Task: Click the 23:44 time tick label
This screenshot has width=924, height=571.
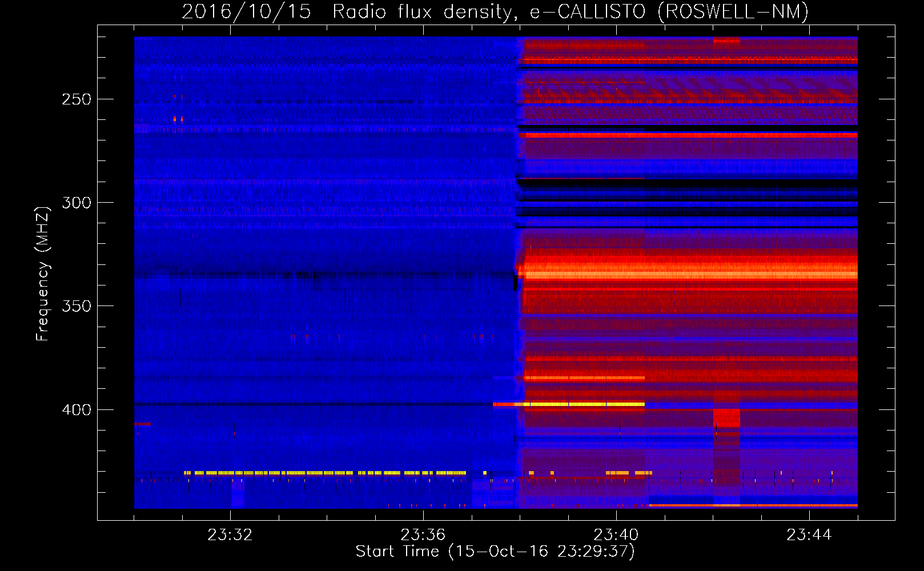Action: (x=809, y=535)
